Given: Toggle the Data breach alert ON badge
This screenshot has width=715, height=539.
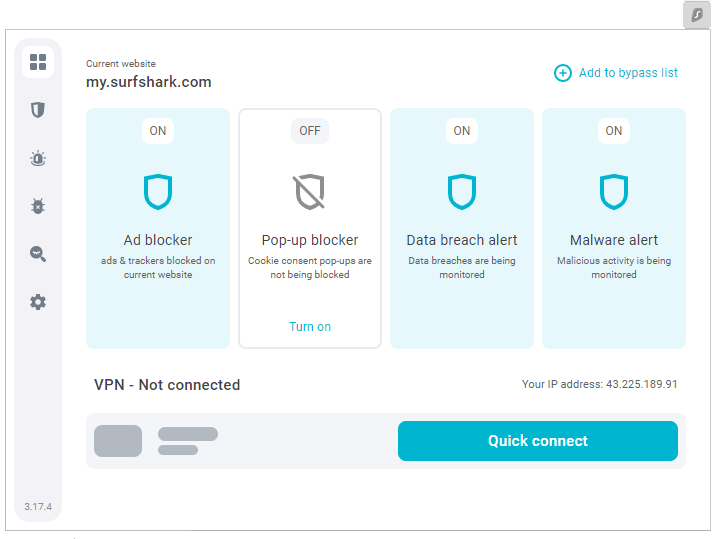Looking at the screenshot, I should pos(462,131).
